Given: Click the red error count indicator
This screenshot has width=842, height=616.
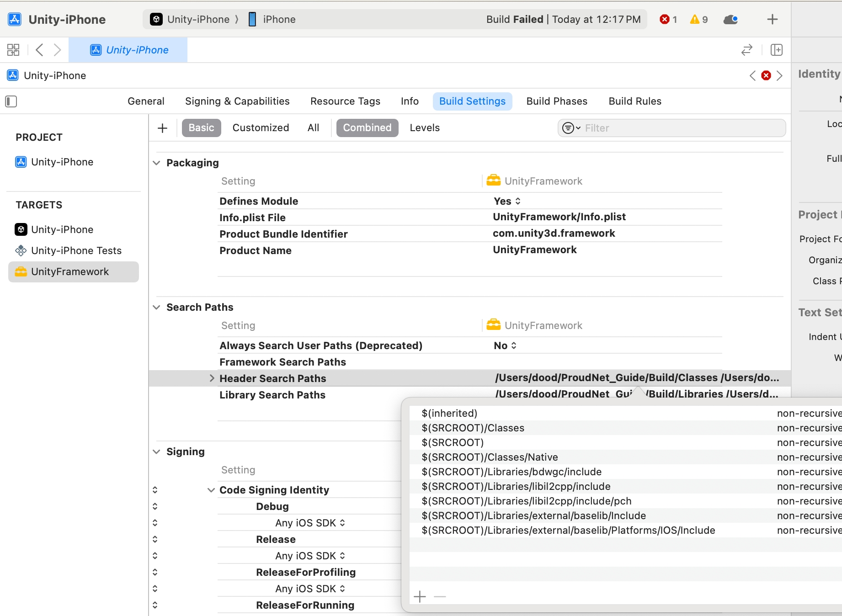Looking at the screenshot, I should click(668, 19).
